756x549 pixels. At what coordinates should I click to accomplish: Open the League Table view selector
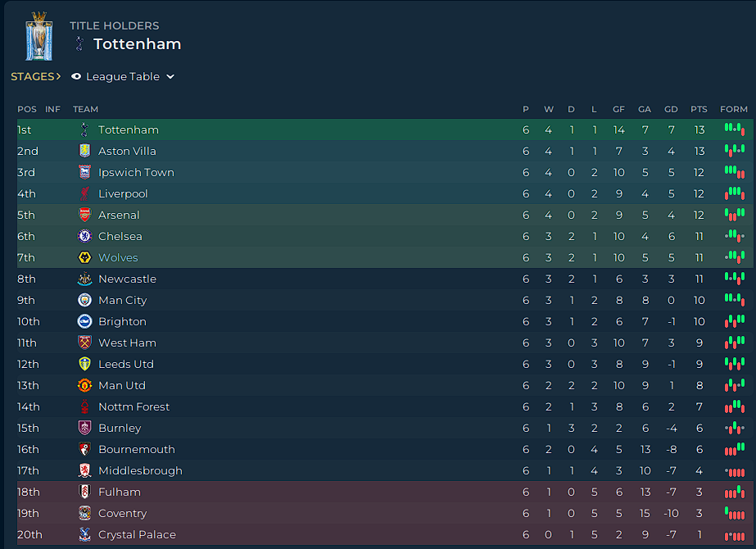click(x=123, y=77)
